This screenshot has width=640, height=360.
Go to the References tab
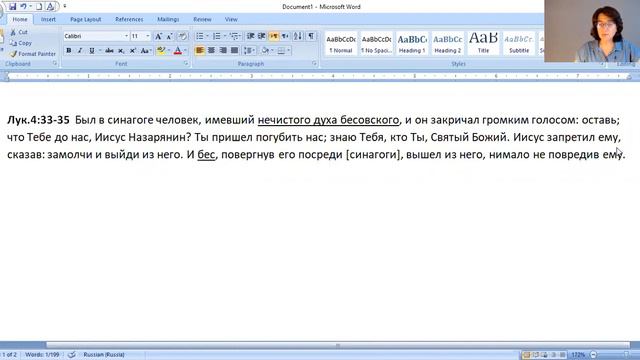coord(129,19)
